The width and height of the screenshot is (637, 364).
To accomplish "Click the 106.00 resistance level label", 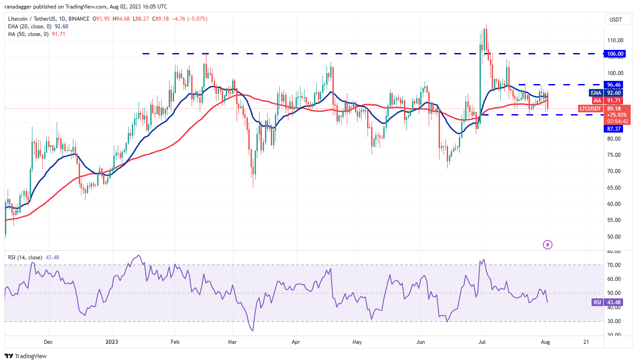I will pos(615,53).
